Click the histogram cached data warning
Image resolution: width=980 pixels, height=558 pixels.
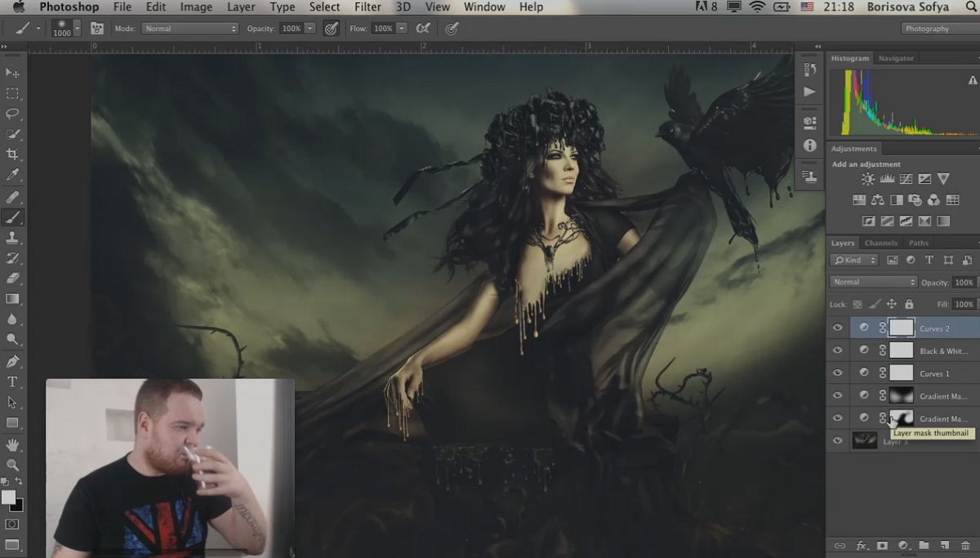(973, 80)
